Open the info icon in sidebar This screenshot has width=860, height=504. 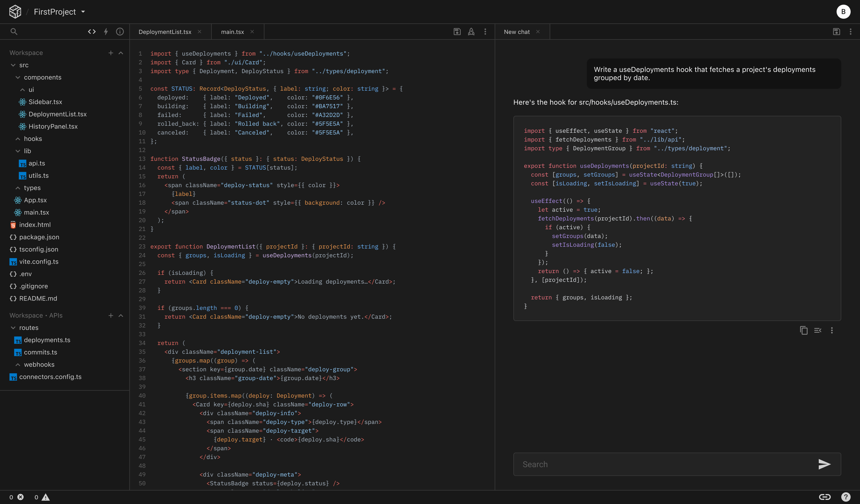point(120,32)
